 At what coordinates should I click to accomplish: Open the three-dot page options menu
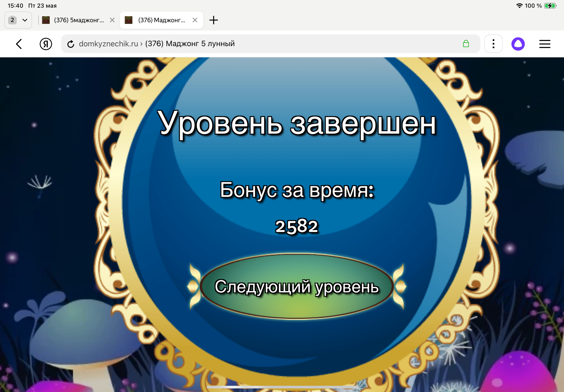tap(493, 44)
